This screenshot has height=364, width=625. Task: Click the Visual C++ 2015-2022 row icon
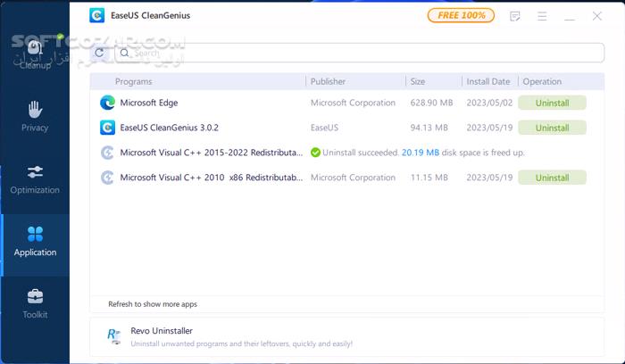(x=108, y=153)
